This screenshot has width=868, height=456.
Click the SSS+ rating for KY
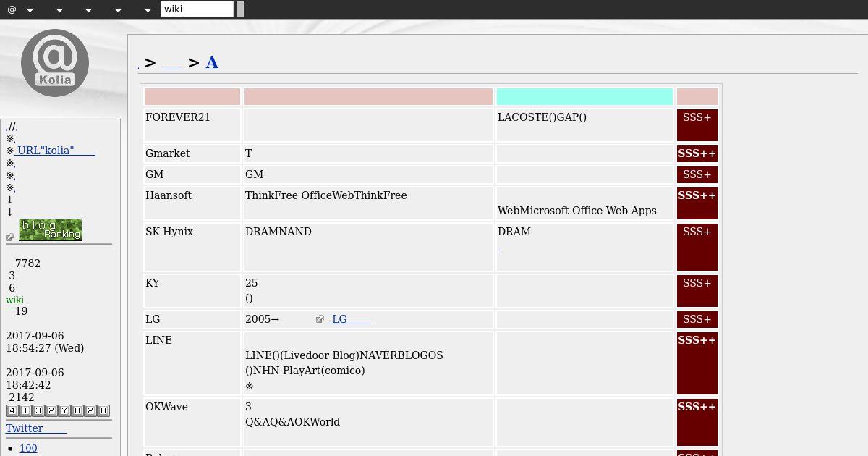[x=697, y=290]
